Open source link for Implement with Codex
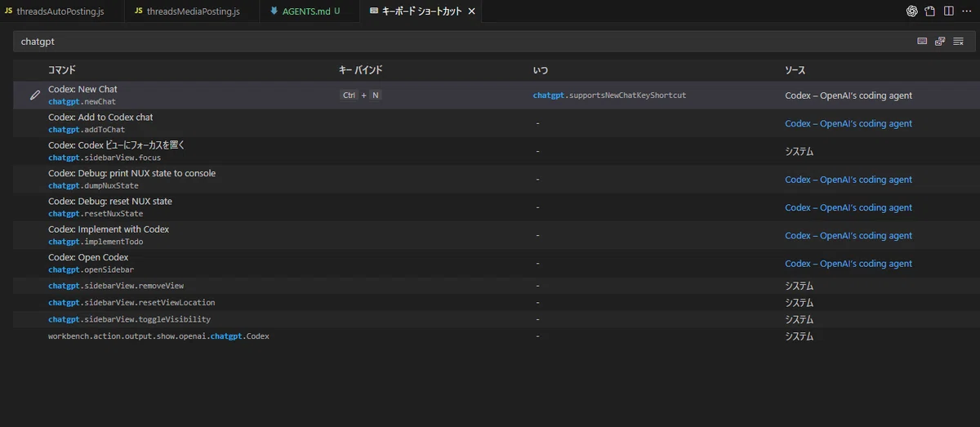980x427 pixels. (x=849, y=236)
